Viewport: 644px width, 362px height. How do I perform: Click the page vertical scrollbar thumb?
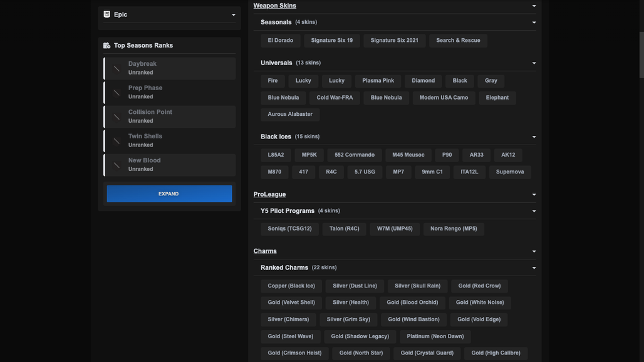click(x=641, y=54)
